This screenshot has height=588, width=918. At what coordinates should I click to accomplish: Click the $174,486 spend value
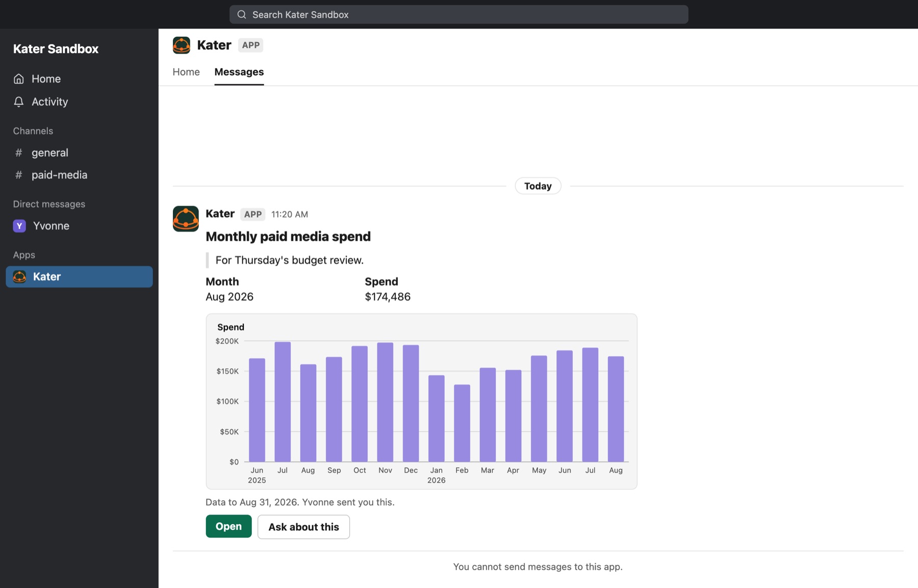(388, 297)
